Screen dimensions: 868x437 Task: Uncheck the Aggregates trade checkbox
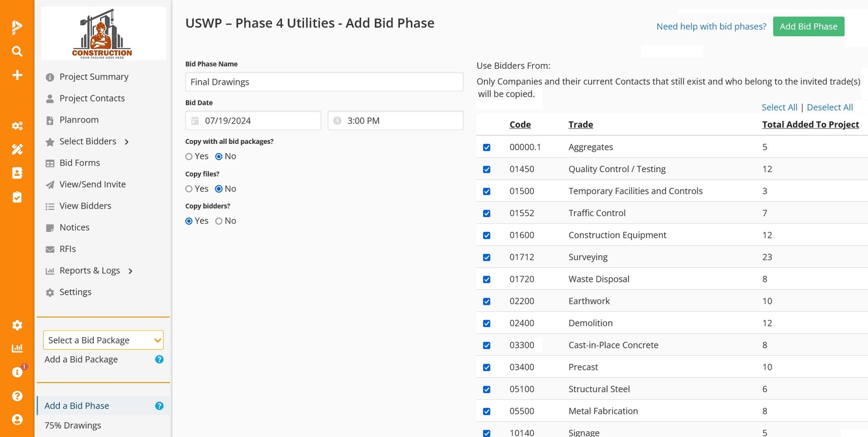(487, 147)
